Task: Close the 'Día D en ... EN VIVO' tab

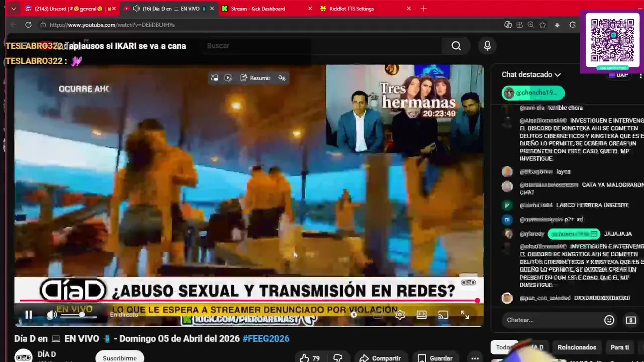Action: point(212,9)
